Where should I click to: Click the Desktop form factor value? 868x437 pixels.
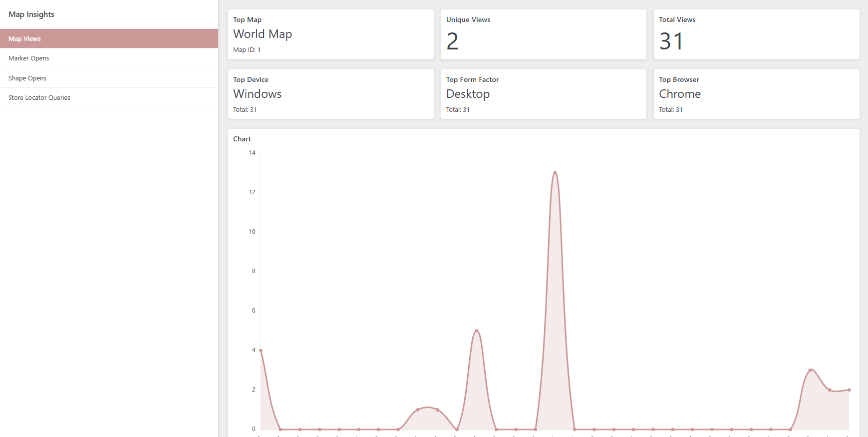(x=468, y=94)
